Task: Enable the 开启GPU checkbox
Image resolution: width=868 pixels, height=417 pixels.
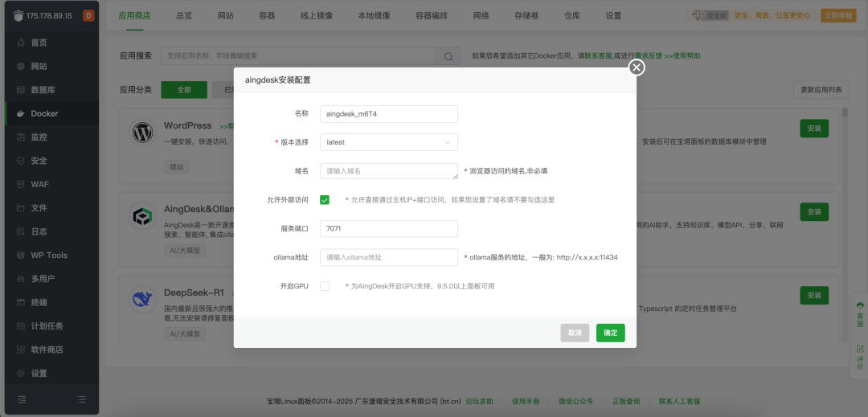Action: [325, 286]
